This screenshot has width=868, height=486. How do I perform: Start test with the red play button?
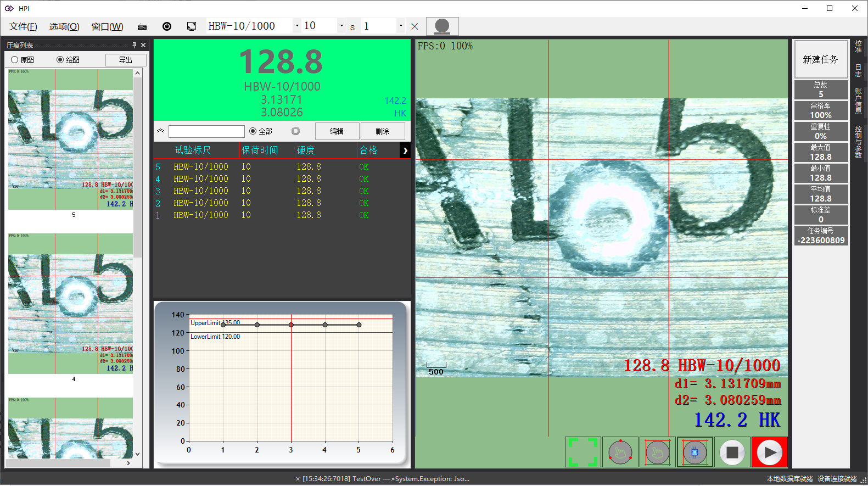(770, 452)
